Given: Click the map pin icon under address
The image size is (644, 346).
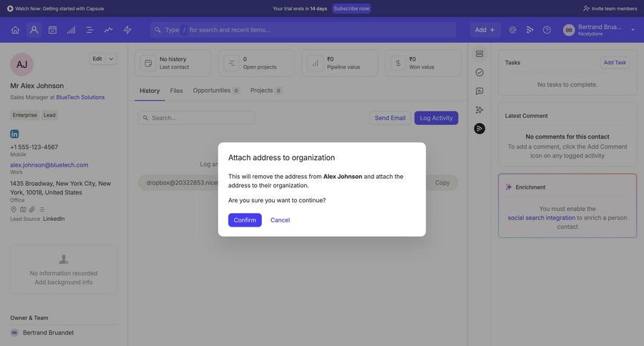Looking at the screenshot, I should point(14,209).
